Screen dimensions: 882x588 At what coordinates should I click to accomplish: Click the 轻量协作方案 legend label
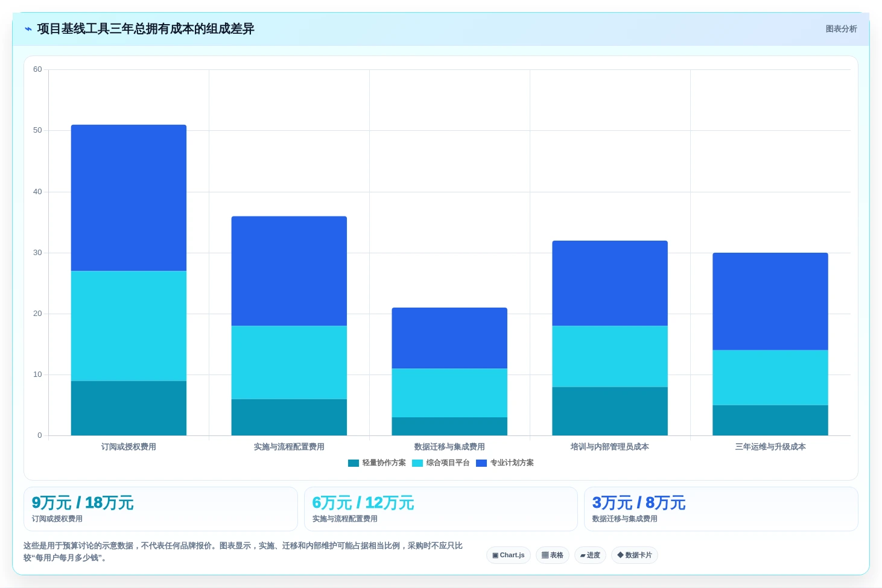point(384,463)
